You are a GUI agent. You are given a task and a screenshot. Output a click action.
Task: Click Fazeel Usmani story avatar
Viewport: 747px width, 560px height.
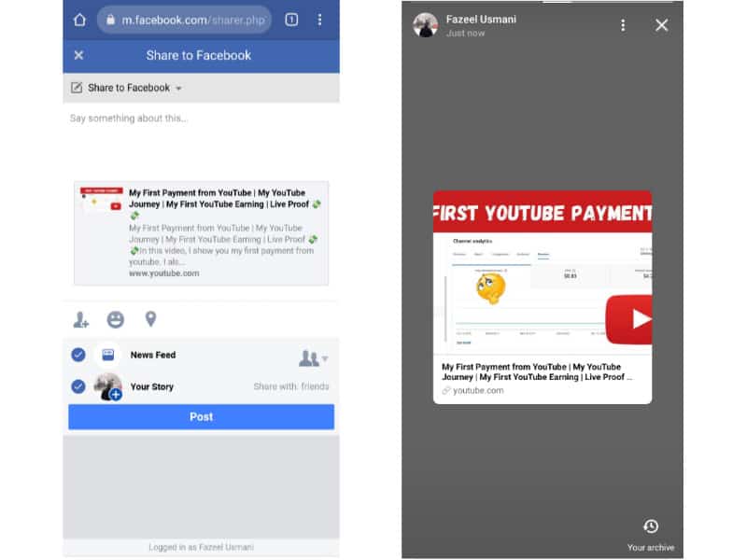pyautogui.click(x=425, y=25)
